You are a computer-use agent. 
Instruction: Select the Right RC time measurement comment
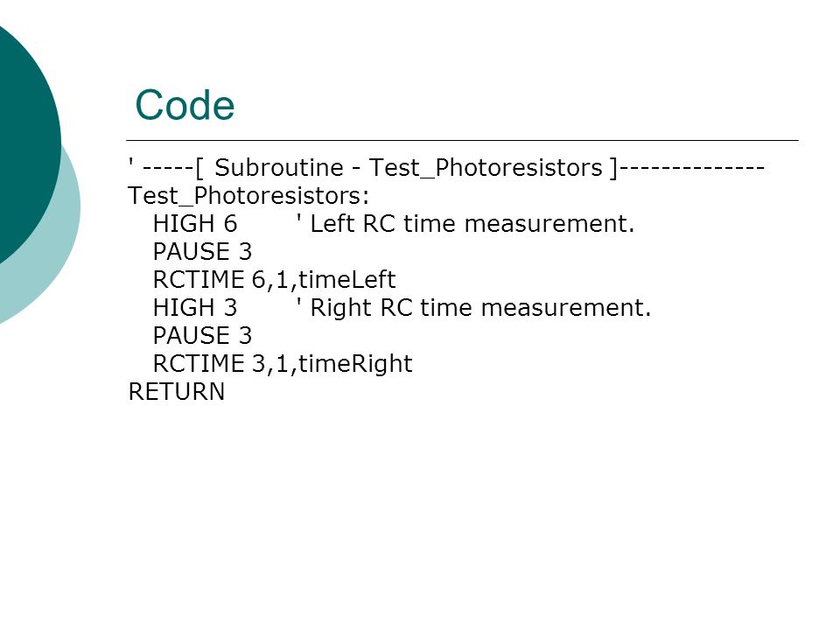coord(473,308)
